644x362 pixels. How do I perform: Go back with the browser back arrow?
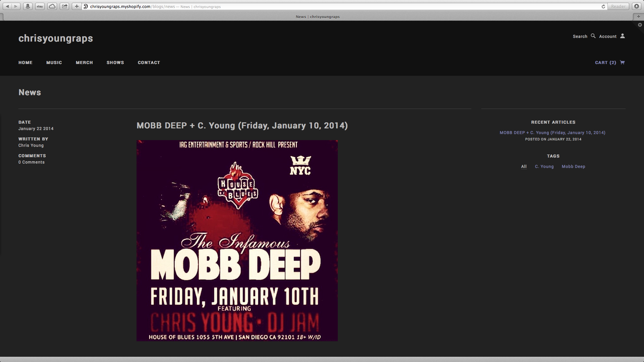point(7,6)
